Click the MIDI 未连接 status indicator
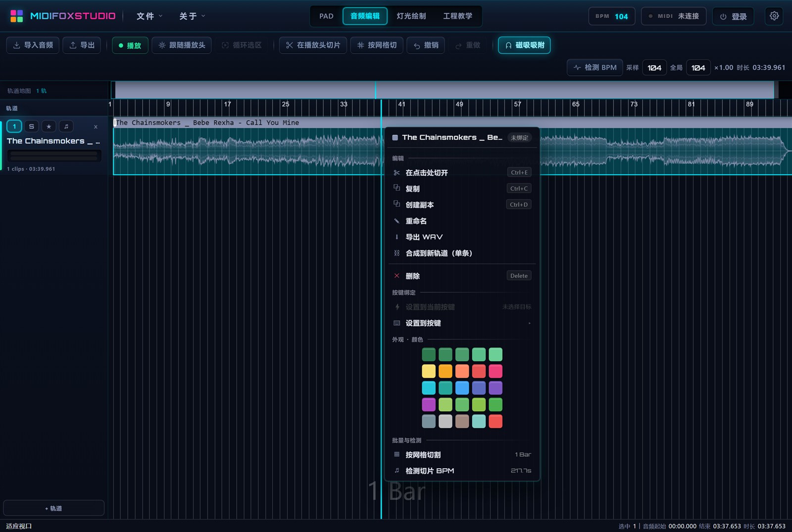 click(673, 16)
